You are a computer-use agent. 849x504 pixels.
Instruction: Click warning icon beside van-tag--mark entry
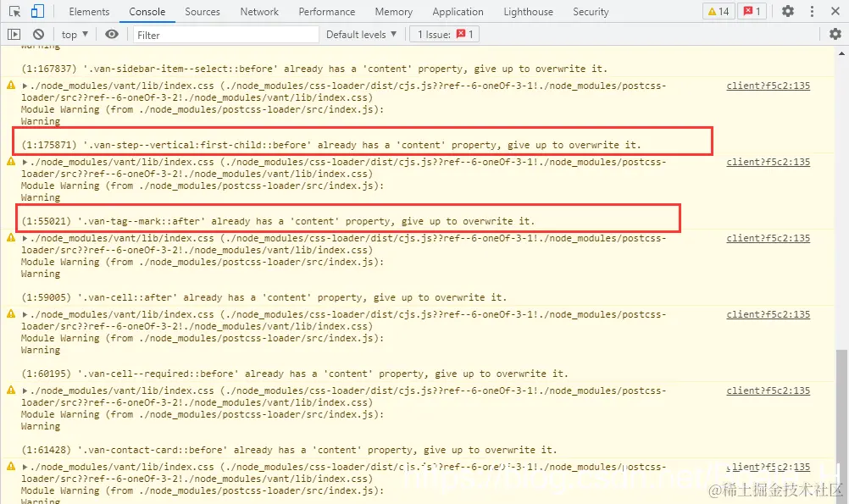pos(11,161)
